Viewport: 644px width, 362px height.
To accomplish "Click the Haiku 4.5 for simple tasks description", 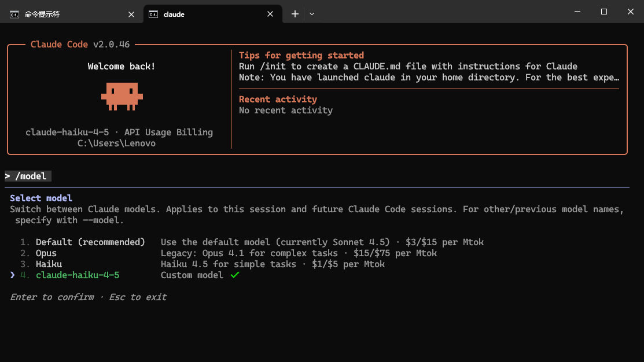I will tap(273, 264).
